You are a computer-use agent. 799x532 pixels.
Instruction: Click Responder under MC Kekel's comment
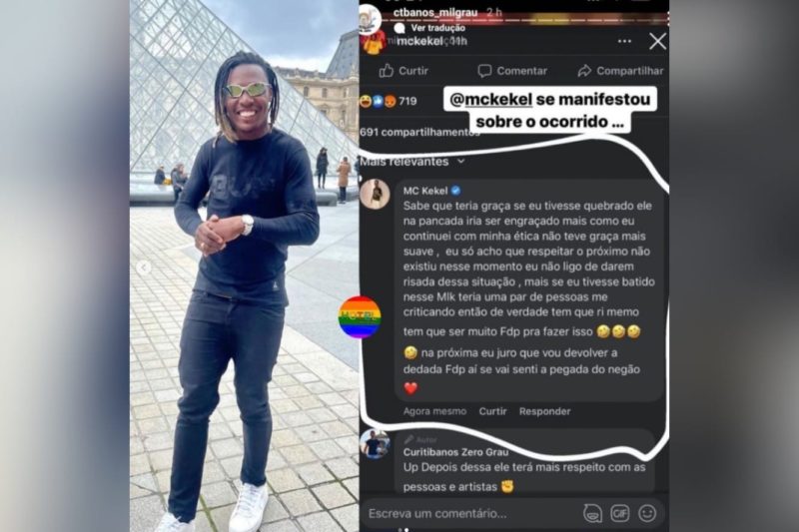click(544, 411)
